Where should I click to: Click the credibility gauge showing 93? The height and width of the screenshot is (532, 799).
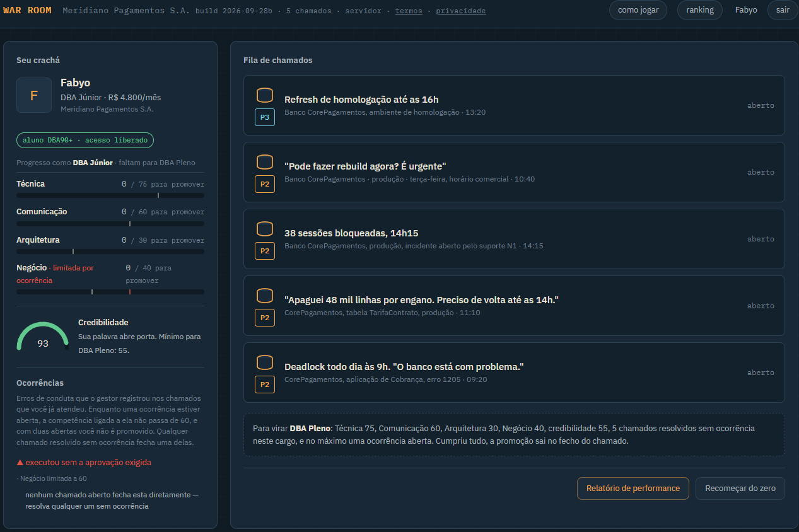43,337
